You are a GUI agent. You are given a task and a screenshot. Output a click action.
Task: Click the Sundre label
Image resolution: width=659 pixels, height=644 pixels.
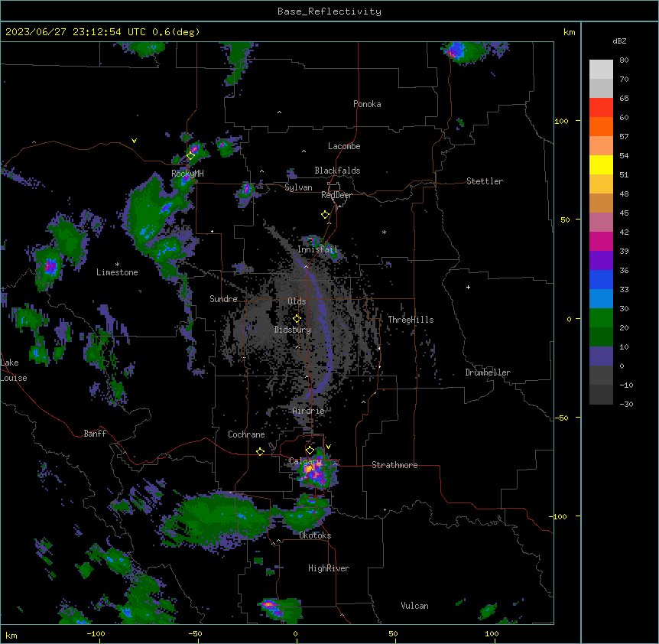coord(223,299)
